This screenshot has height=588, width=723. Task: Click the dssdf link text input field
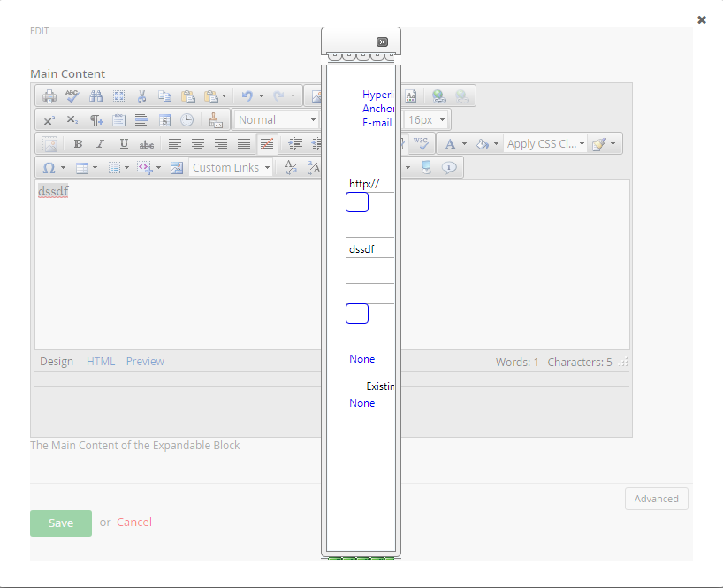tap(369, 248)
